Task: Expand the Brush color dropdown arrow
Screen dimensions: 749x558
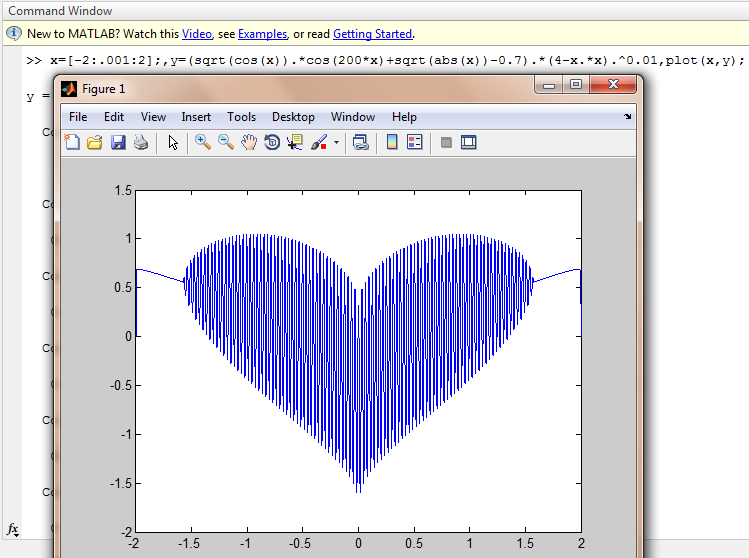Action: click(x=336, y=143)
